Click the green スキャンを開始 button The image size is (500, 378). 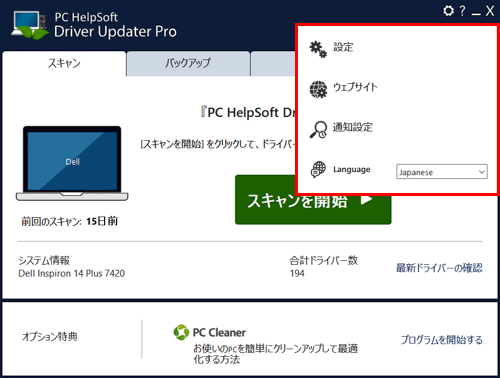(313, 200)
